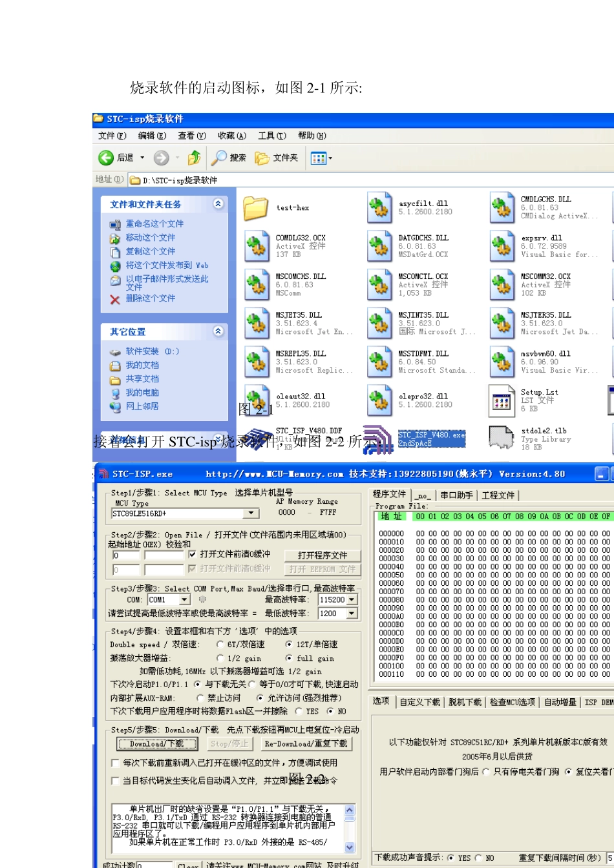Image resolution: width=614 pixels, height=868 pixels.
Task: Select the Setup.Lst file icon
Action: [502, 400]
